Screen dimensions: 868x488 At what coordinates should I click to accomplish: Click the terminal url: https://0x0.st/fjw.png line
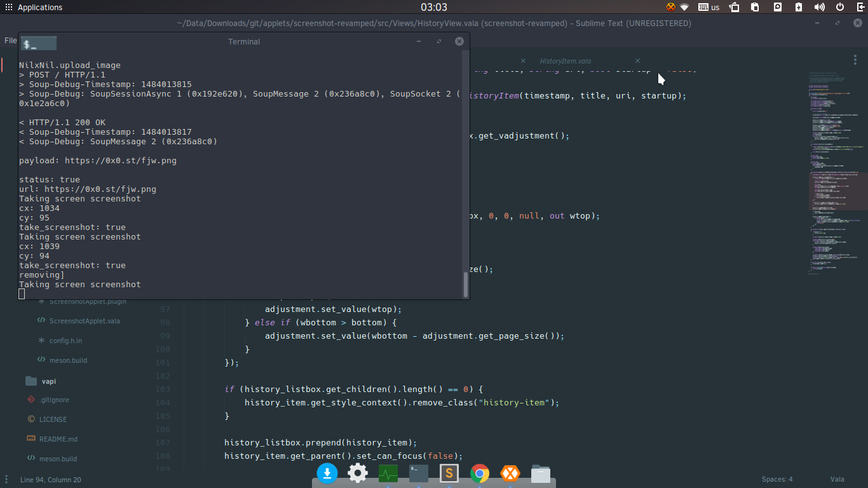pos(88,189)
